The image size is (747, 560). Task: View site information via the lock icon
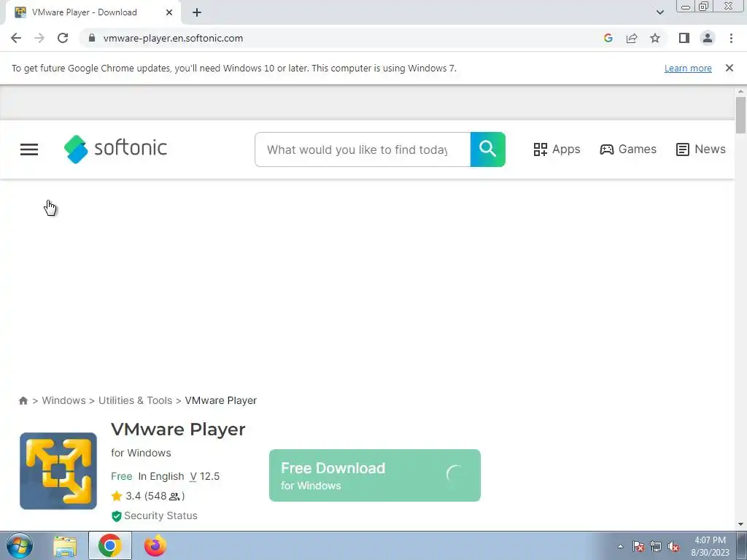pyautogui.click(x=92, y=38)
